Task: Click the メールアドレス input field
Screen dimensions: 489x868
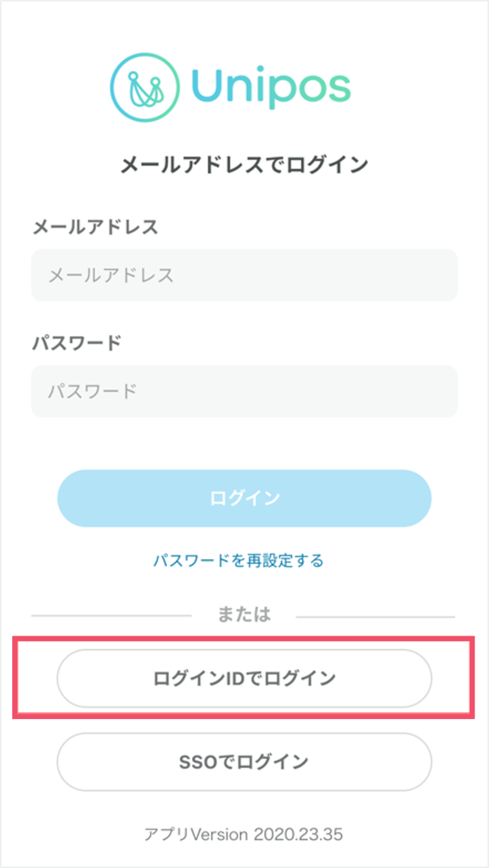Action: pos(244,275)
